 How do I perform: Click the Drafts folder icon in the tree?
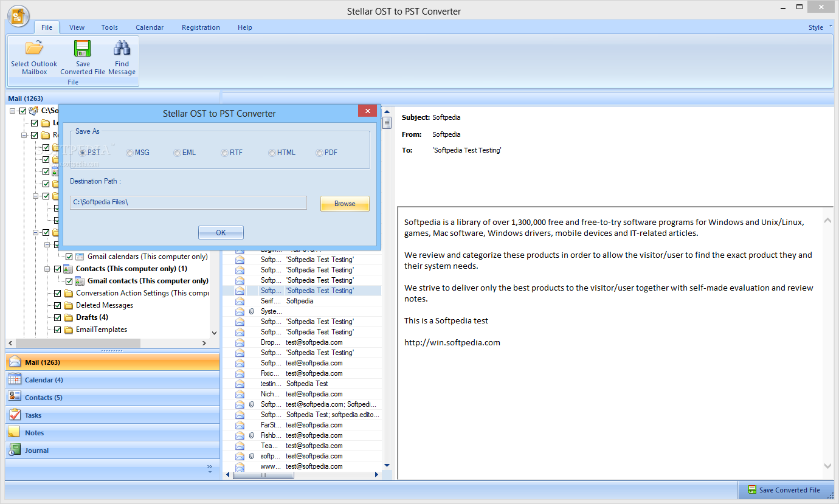click(68, 317)
